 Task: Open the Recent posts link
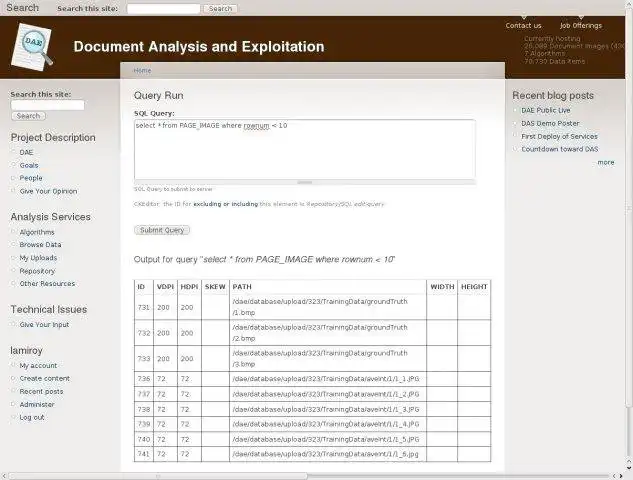41,391
